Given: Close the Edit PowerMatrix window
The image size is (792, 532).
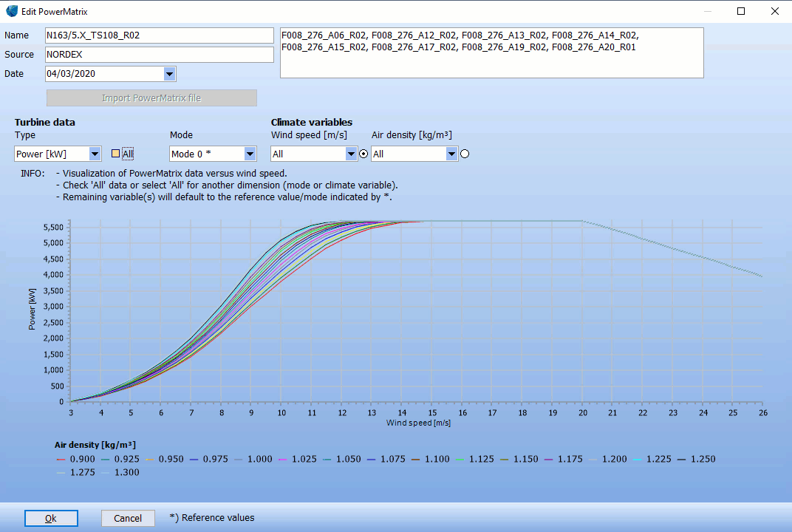Looking at the screenshot, I should pyautogui.click(x=775, y=11).
